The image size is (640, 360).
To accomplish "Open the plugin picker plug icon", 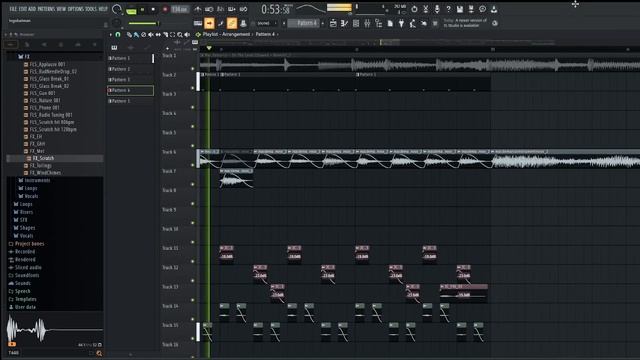I will tap(402, 24).
